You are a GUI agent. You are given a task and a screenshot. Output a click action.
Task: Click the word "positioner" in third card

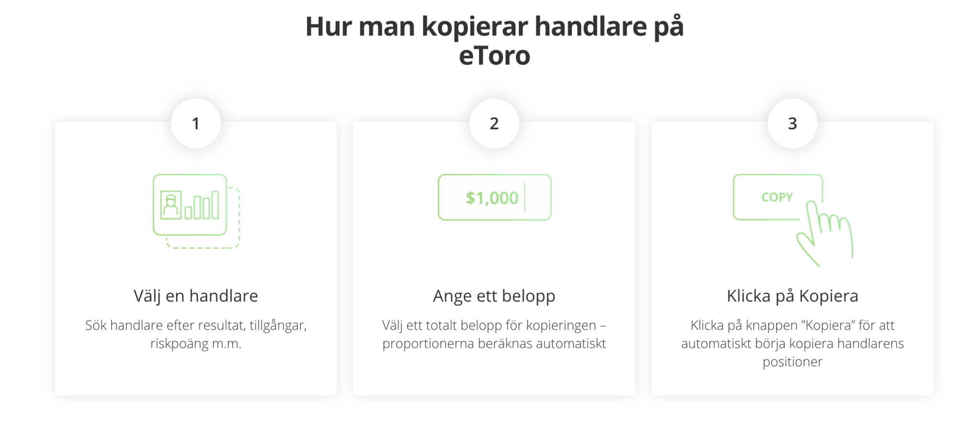coord(792,362)
